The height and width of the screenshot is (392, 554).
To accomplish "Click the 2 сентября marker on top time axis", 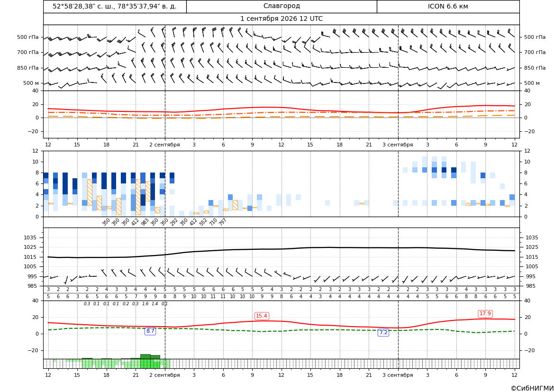I will pos(164,145).
